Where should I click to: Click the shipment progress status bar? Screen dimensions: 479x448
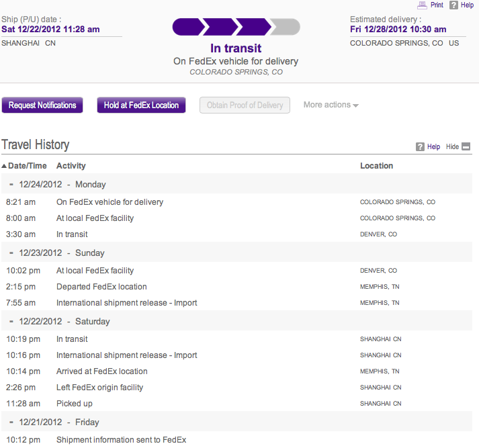236,27
